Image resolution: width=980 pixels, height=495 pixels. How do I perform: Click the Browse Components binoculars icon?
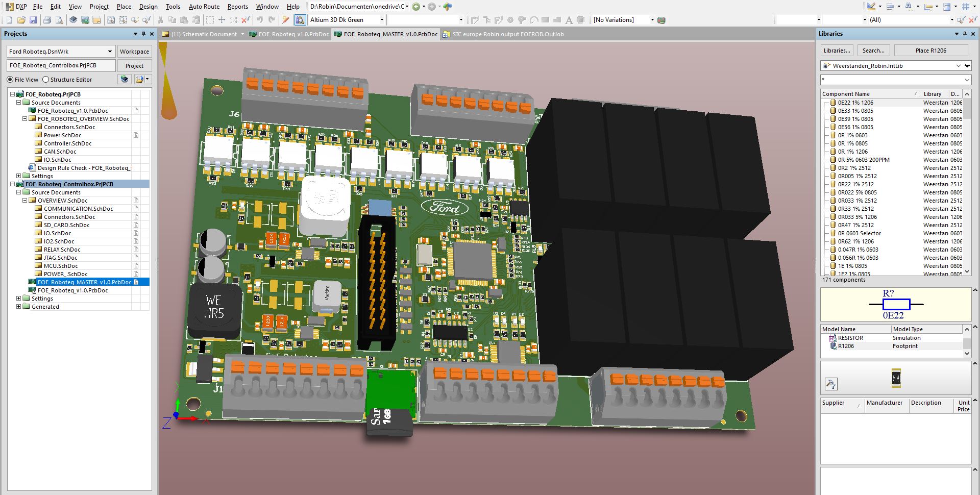click(300, 20)
